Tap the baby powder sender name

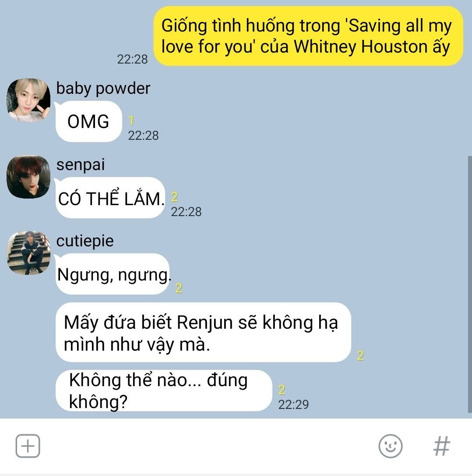pos(103,89)
